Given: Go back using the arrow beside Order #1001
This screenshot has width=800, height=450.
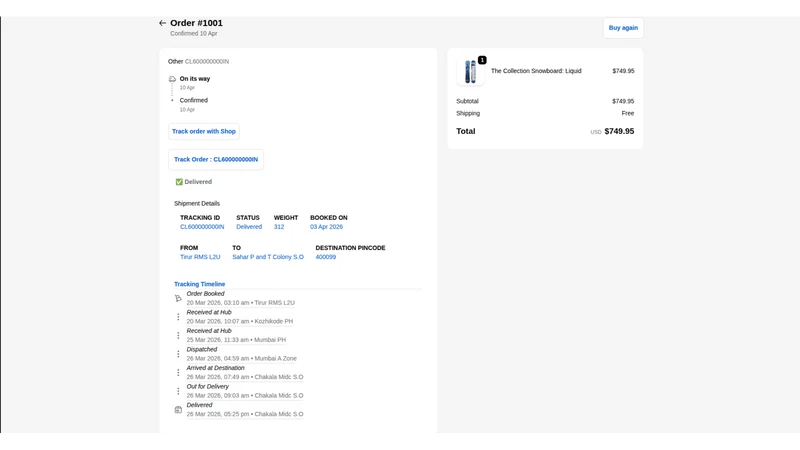Looking at the screenshot, I should click(x=162, y=23).
